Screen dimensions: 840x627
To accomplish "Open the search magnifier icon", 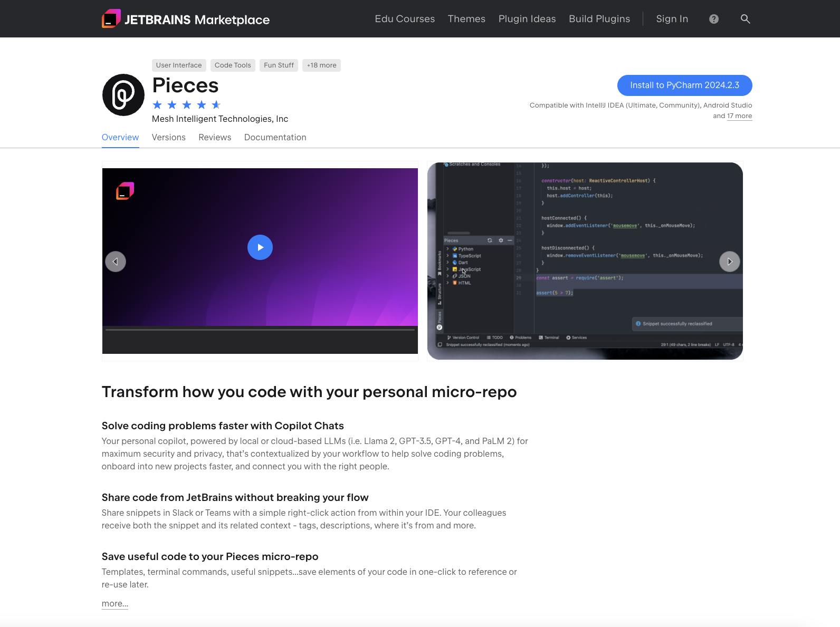I will 745,19.
